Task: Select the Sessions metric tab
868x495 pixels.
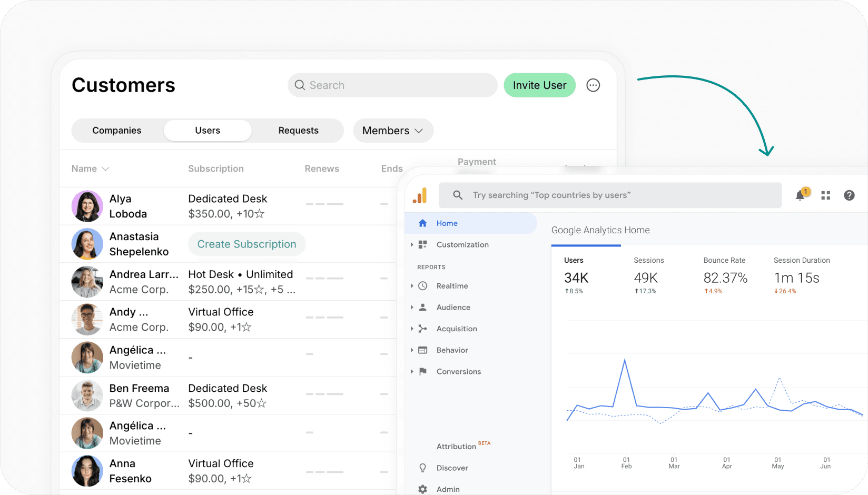Action: [x=649, y=275]
